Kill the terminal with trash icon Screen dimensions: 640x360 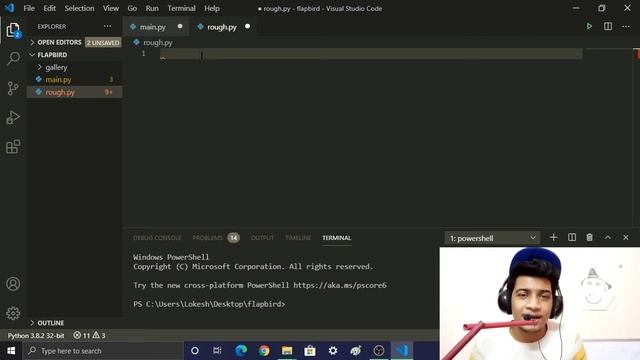click(589, 238)
